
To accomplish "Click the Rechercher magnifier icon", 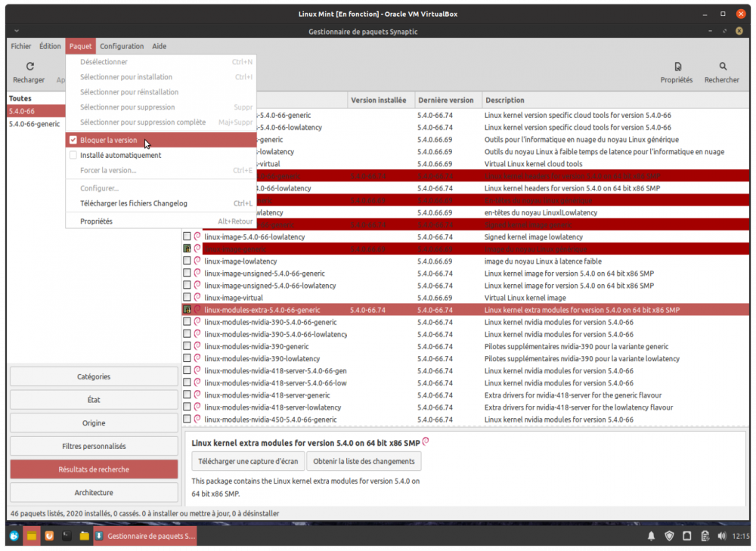I will pyautogui.click(x=723, y=67).
